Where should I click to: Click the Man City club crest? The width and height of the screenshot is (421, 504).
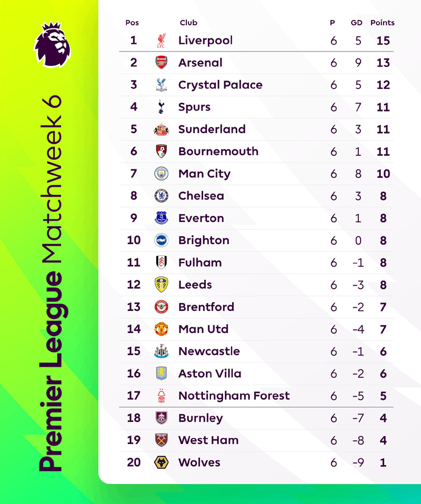coord(161,174)
